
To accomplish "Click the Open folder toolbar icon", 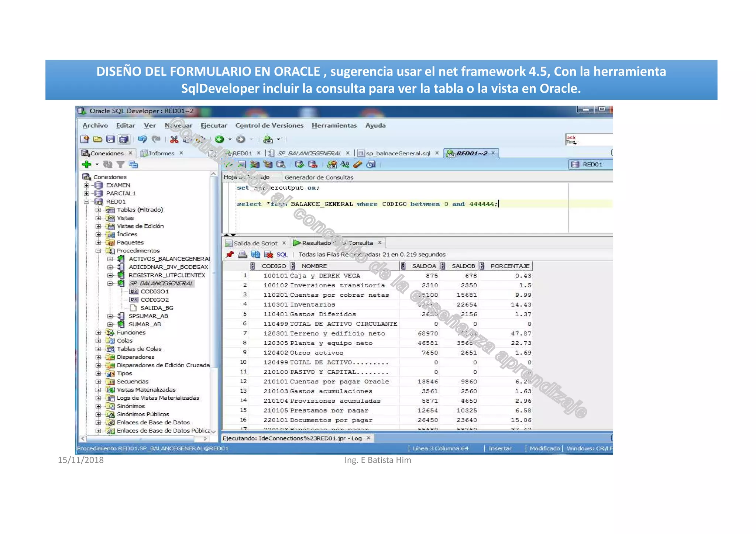I will click(97, 139).
